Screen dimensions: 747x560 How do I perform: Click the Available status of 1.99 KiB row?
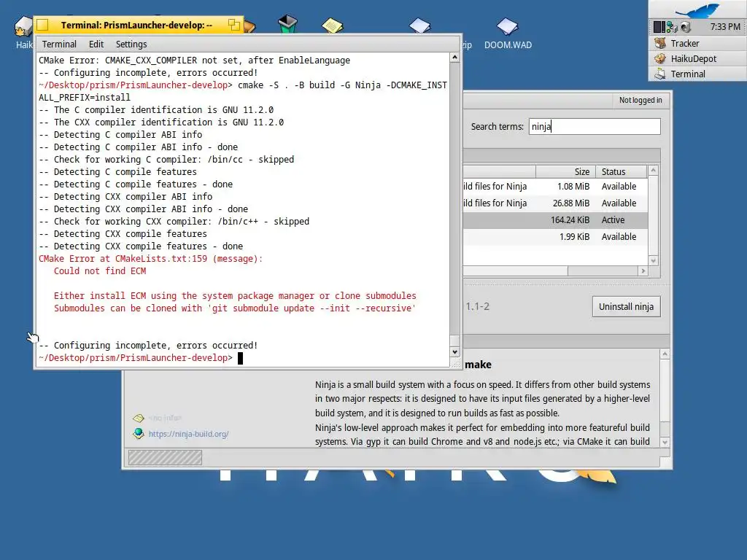point(619,237)
